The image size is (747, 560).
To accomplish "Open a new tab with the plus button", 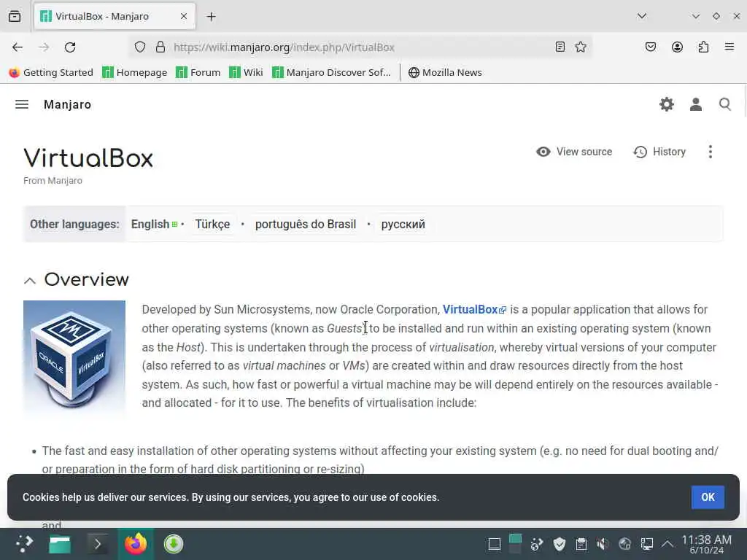I will pos(211,17).
